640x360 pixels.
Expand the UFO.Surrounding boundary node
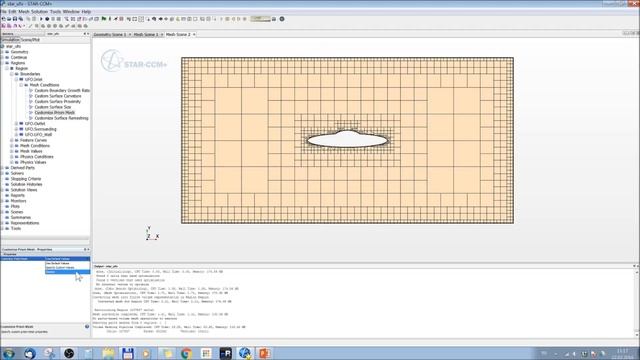click(x=16, y=129)
